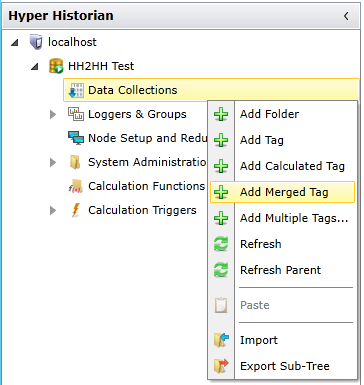Image resolution: width=364 pixels, height=385 pixels.
Task: Collapse the Hyper Historian panel chevron
Action: pyautogui.click(x=346, y=16)
